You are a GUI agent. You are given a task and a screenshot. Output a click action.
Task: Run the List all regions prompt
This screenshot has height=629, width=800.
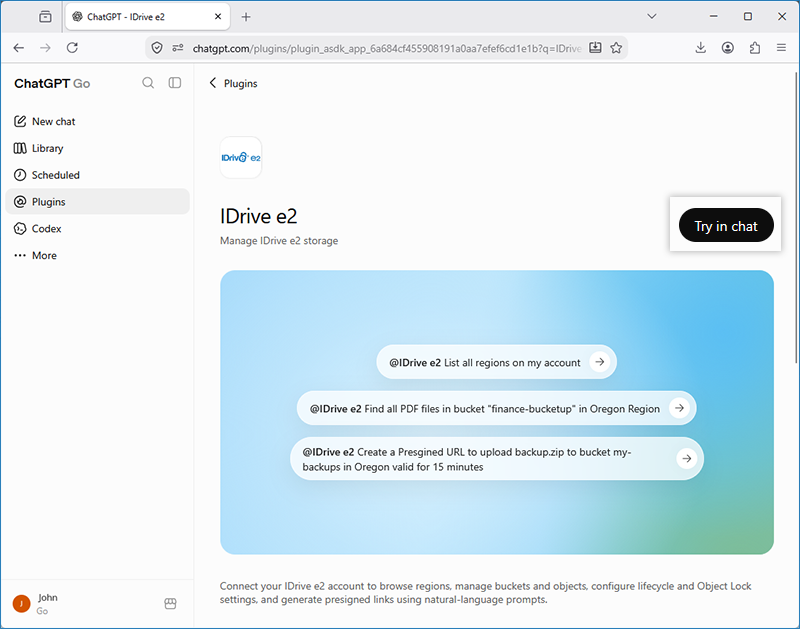tap(496, 362)
